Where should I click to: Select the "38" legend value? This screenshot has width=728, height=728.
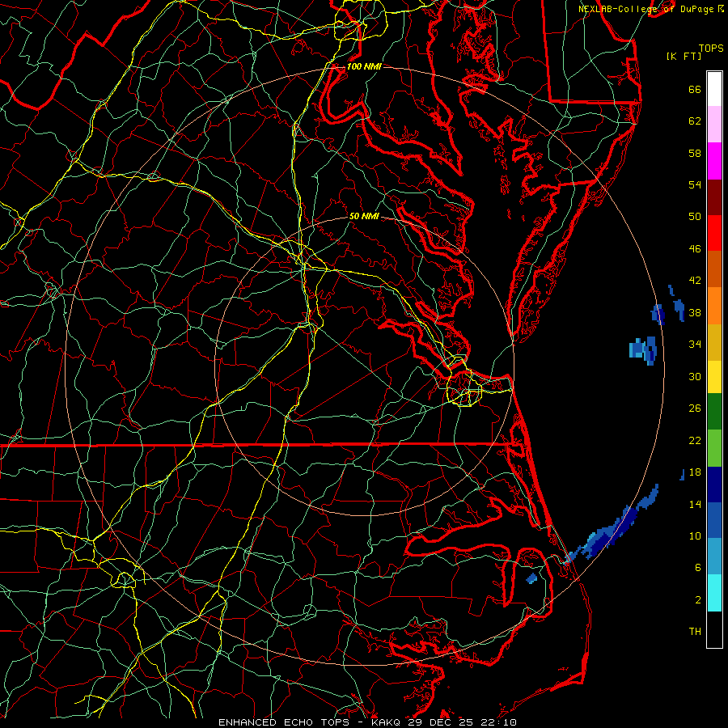click(695, 312)
